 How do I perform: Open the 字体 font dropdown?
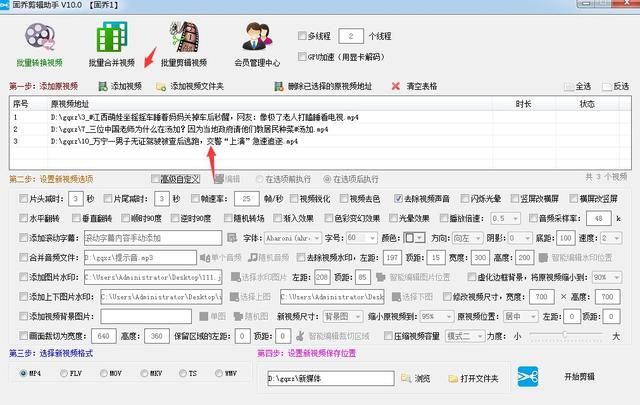293,238
